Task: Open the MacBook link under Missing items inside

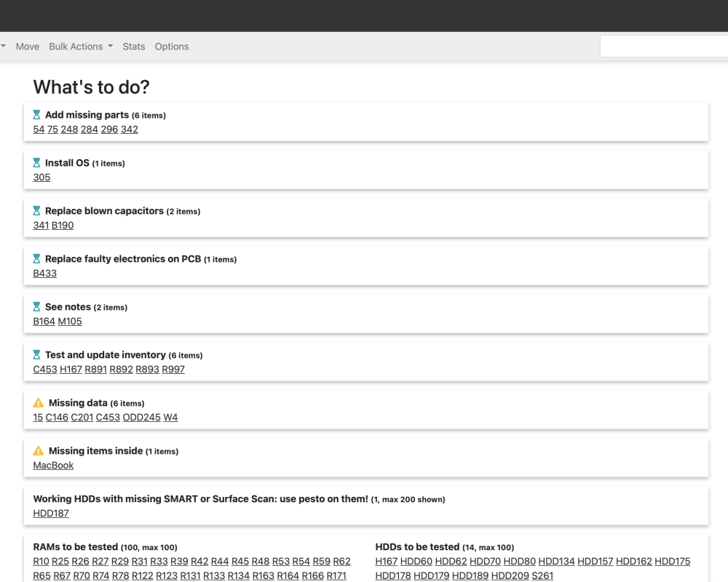Action: [53, 466]
